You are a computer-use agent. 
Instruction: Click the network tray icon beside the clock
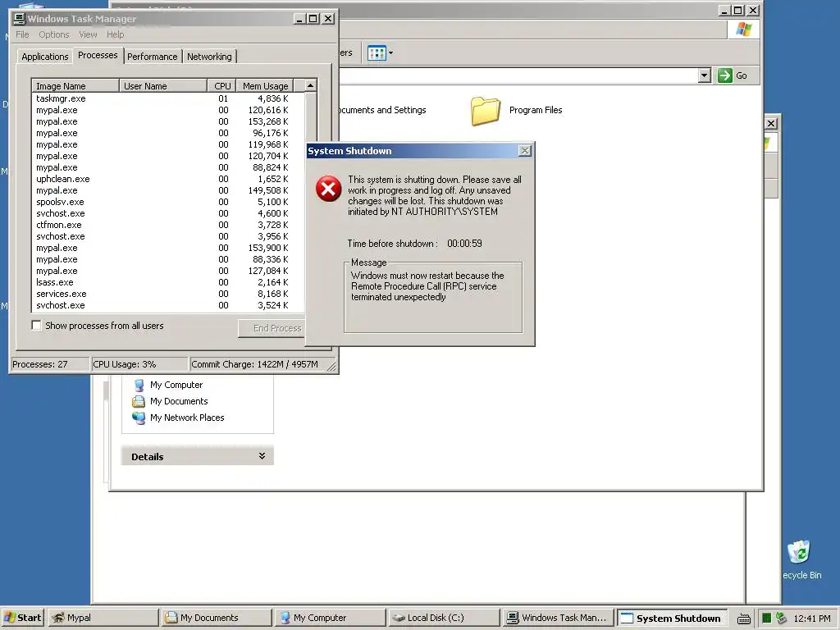[x=781, y=619]
